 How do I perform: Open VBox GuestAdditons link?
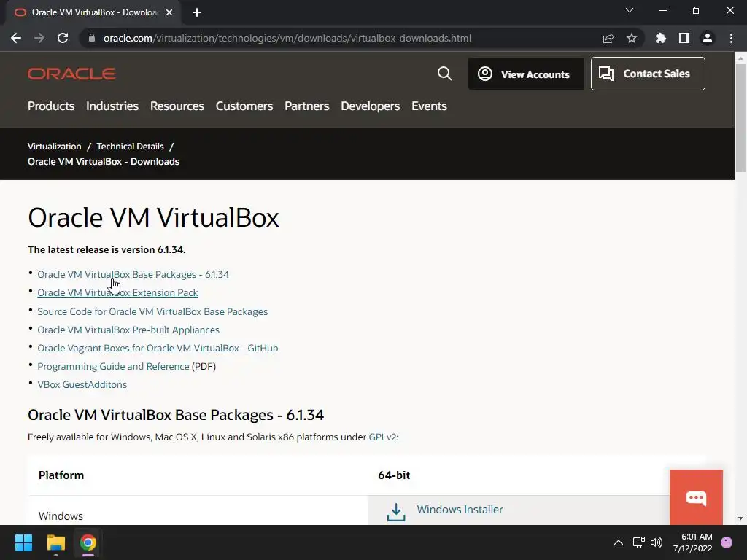click(x=82, y=384)
